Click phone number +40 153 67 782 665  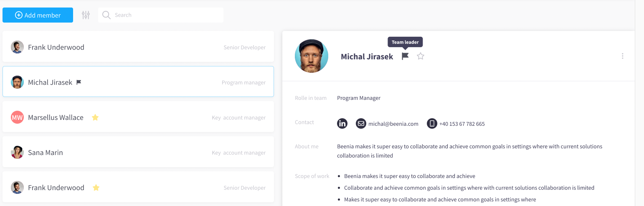pyautogui.click(x=462, y=124)
